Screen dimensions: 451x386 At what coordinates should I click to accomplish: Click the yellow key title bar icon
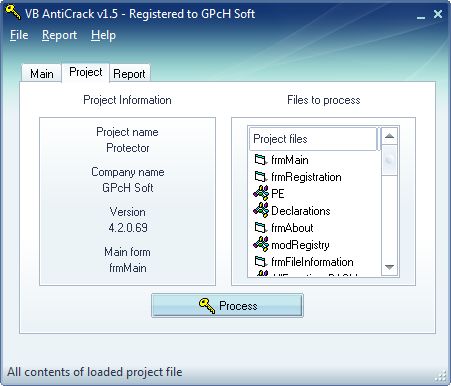tap(13, 12)
